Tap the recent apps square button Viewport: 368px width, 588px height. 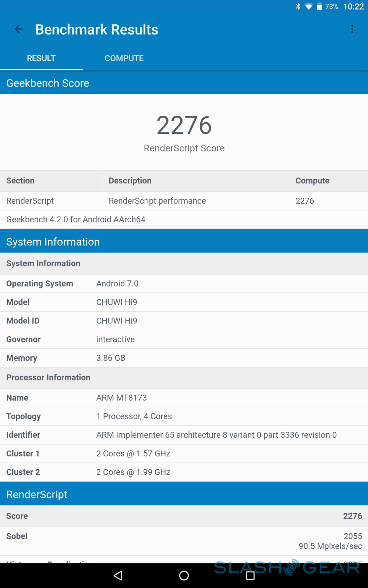click(250, 576)
